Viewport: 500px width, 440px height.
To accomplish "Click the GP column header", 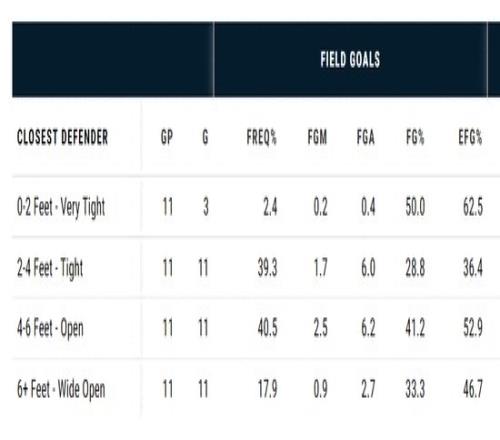I will 167,137.
